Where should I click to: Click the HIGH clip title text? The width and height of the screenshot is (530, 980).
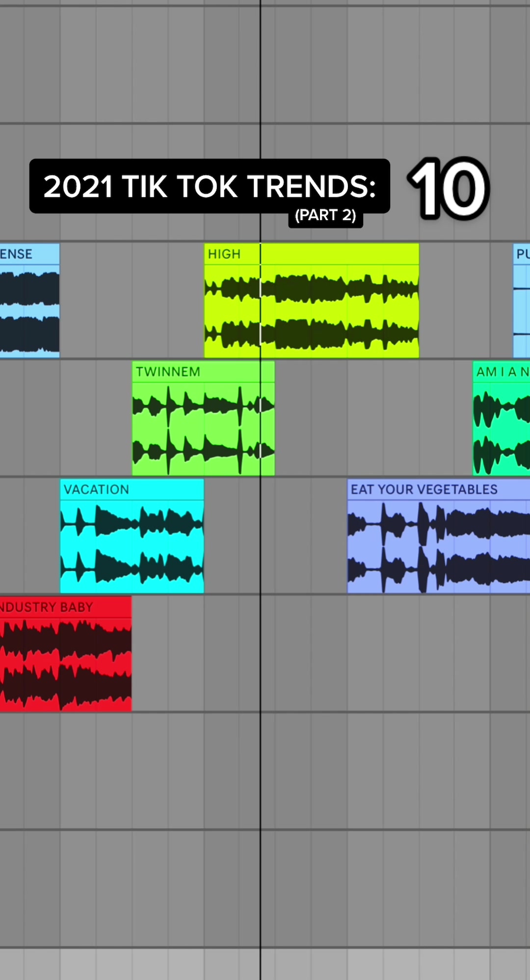tap(224, 254)
